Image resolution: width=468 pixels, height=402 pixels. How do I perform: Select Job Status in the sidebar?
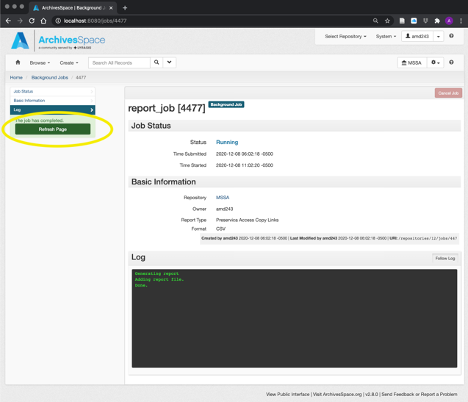[x=53, y=91]
